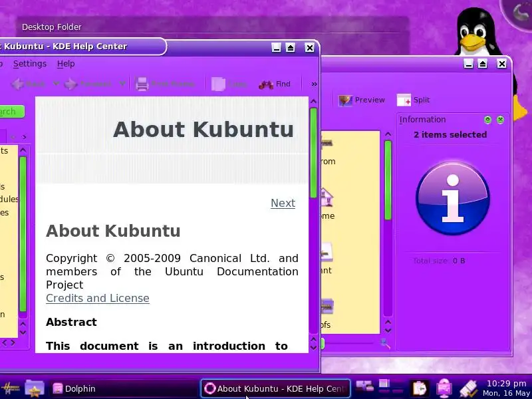Image resolution: width=532 pixels, height=399 pixels.
Task: Click the zoom magnifier icon at Dolphin's bottom
Action: [x=385, y=344]
